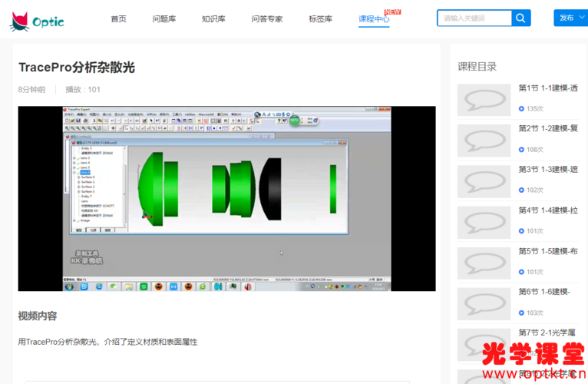Image resolution: width=588 pixels, height=384 pixels.
Task: Open the 第2节 1-2建模 course thumbnail
Action: (x=484, y=141)
